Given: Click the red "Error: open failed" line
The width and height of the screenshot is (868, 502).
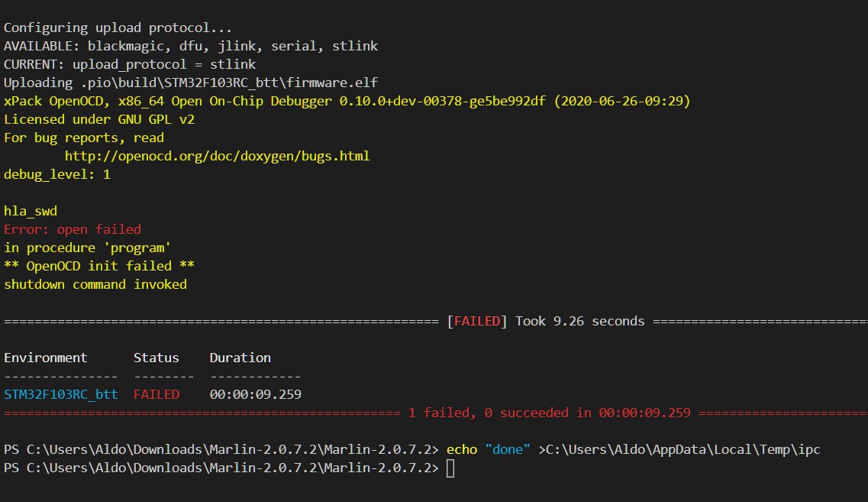Looking at the screenshot, I should 73,229.
